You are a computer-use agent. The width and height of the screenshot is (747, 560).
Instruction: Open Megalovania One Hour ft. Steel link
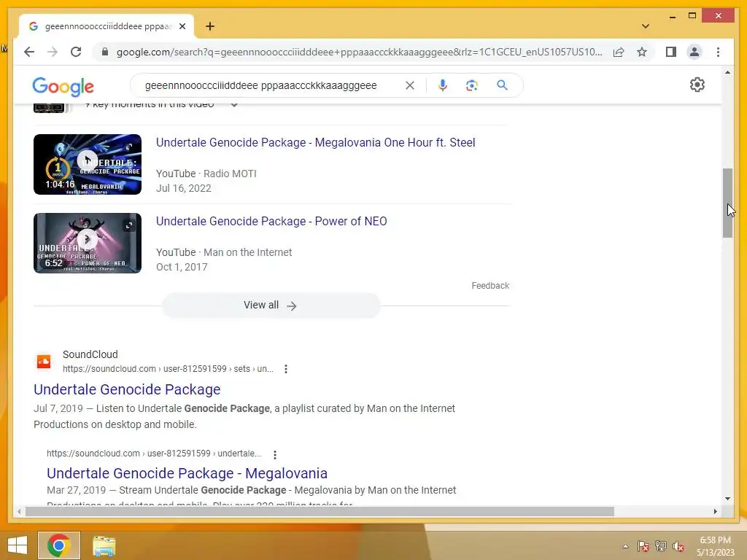click(315, 142)
